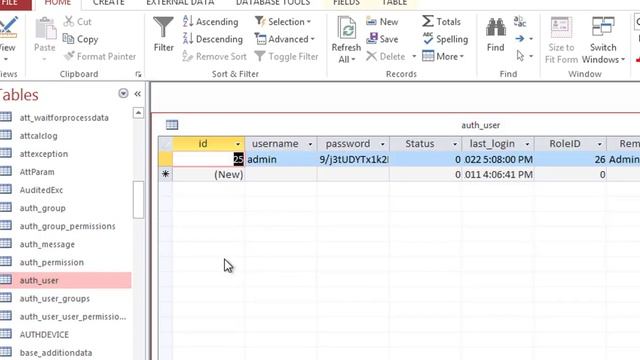Screen dimensions: 640x360
Task: Collapse the navigation pane
Action: click(x=138, y=94)
